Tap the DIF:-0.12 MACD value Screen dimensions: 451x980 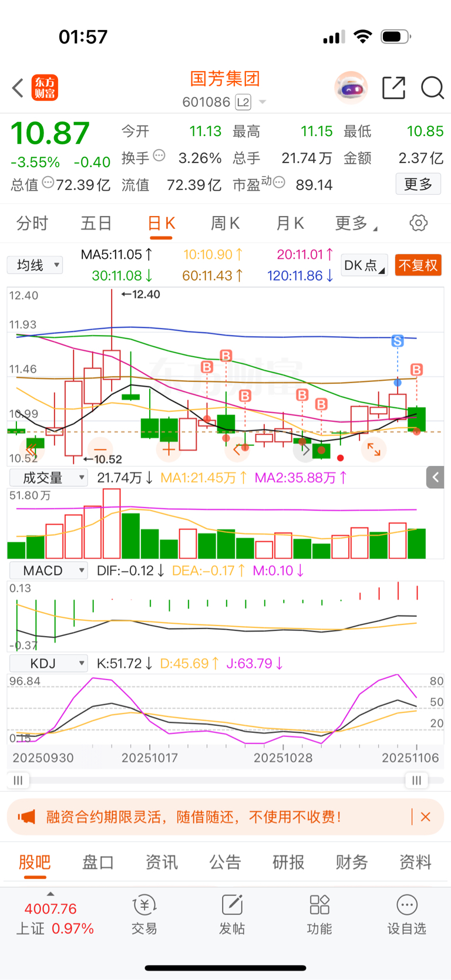click(130, 570)
